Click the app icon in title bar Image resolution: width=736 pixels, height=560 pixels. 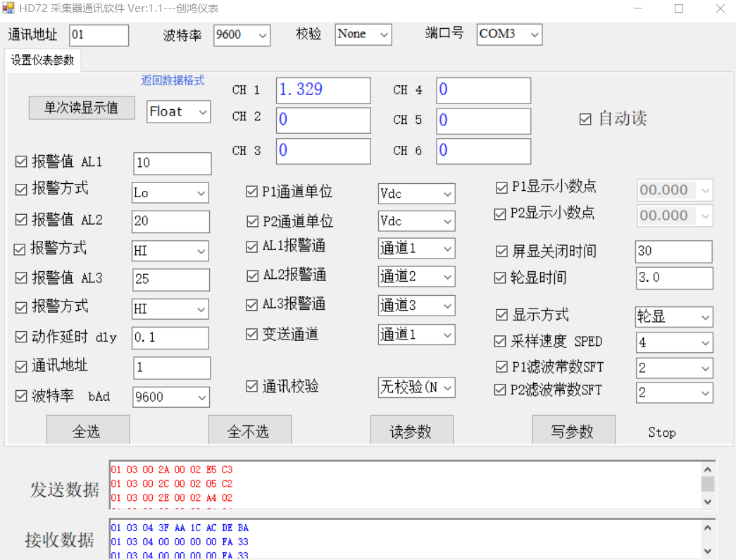[x=8, y=8]
